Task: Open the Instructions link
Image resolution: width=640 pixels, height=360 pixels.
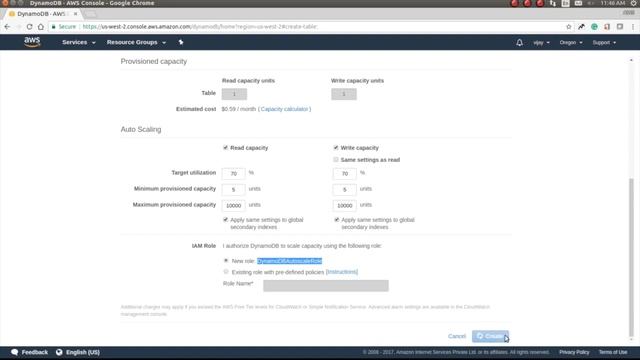Action: pyautogui.click(x=342, y=272)
